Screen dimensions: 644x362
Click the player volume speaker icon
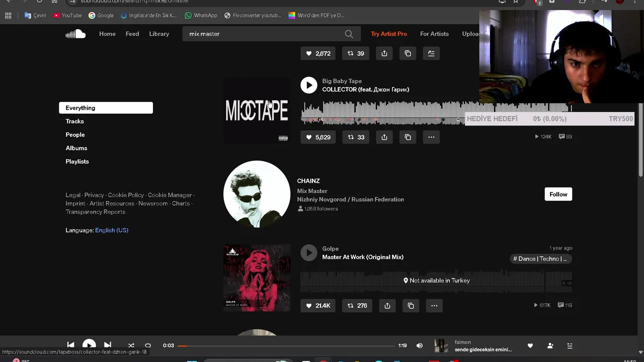[419, 345]
